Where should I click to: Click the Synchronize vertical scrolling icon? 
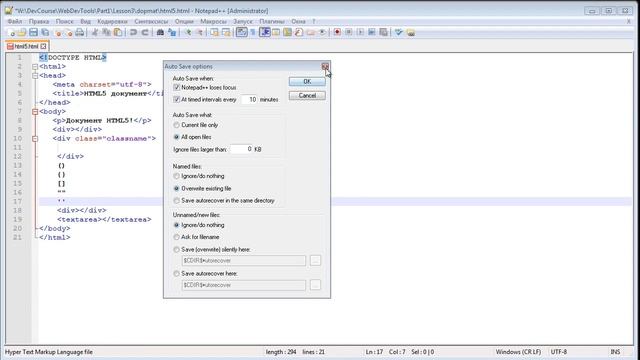[214, 33]
